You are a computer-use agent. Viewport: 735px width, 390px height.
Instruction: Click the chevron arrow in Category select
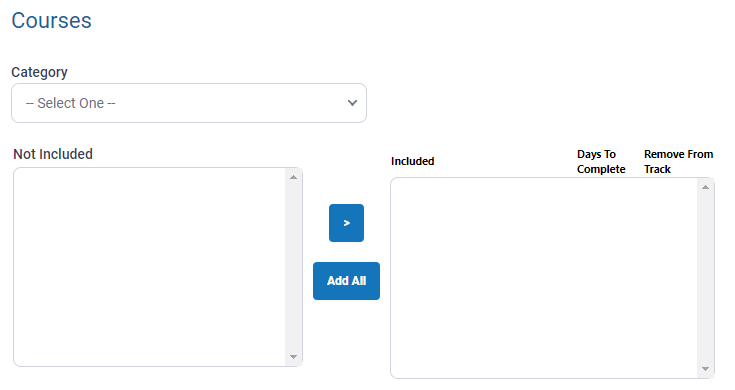[352, 103]
